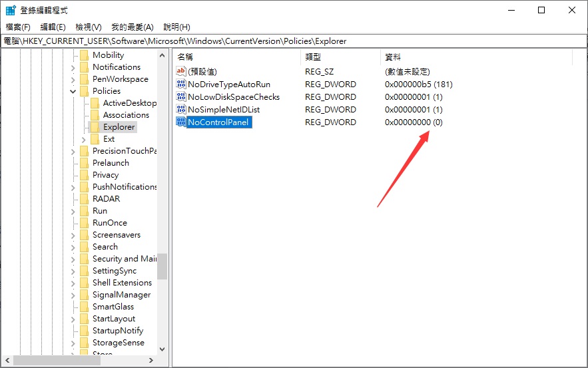Open the 檢視(V) menu
Image resolution: width=588 pixels, height=368 pixels.
[88, 27]
